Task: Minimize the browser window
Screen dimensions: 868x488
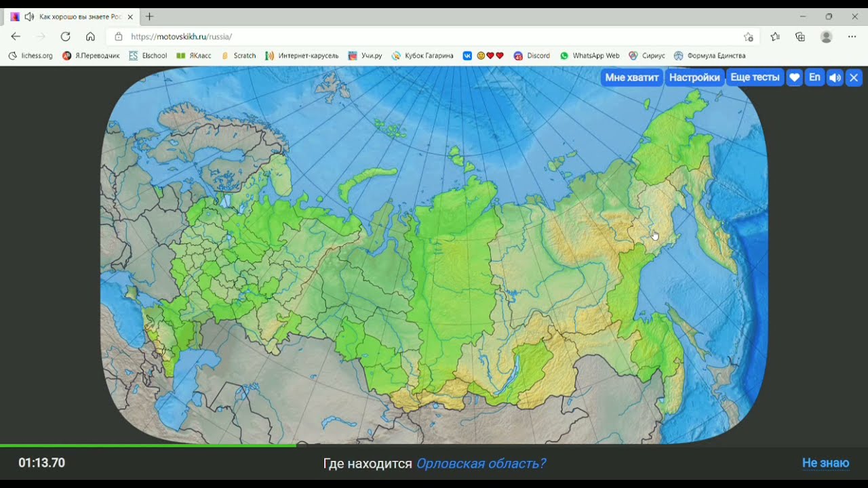Action: (803, 16)
